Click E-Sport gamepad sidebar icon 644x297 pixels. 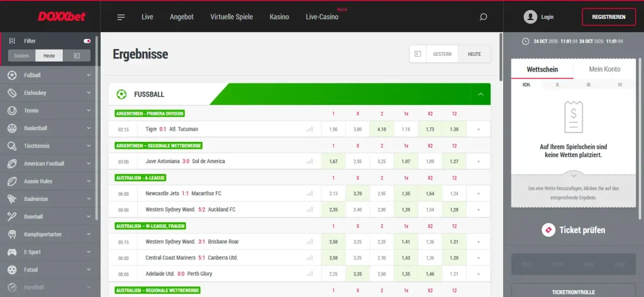(13, 252)
